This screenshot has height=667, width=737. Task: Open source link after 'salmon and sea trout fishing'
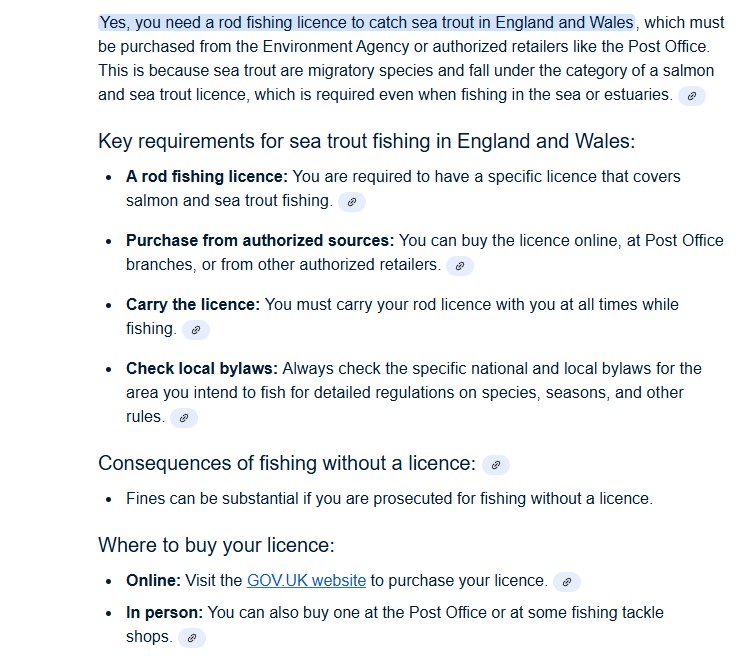click(x=351, y=202)
